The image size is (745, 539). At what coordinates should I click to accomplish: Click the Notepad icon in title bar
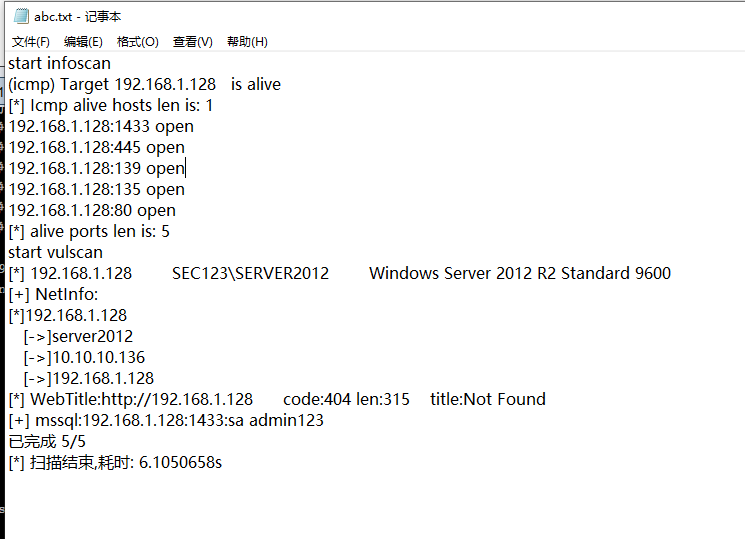(21, 16)
